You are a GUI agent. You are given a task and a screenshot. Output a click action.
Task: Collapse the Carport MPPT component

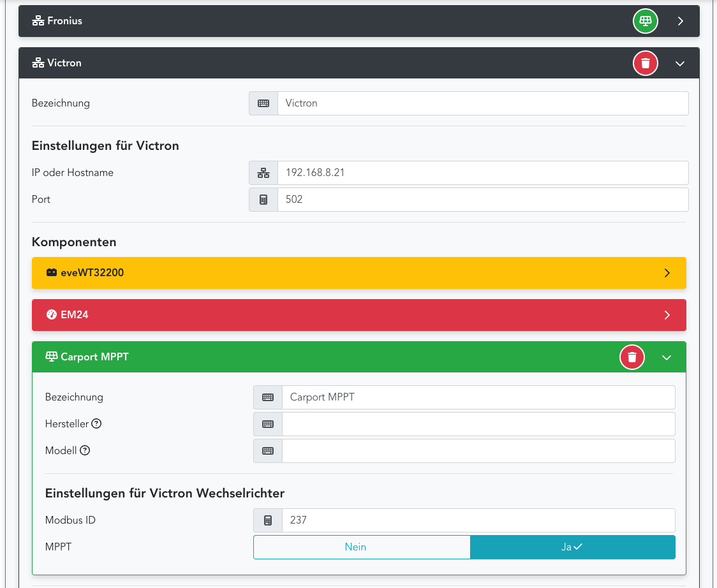pos(667,358)
